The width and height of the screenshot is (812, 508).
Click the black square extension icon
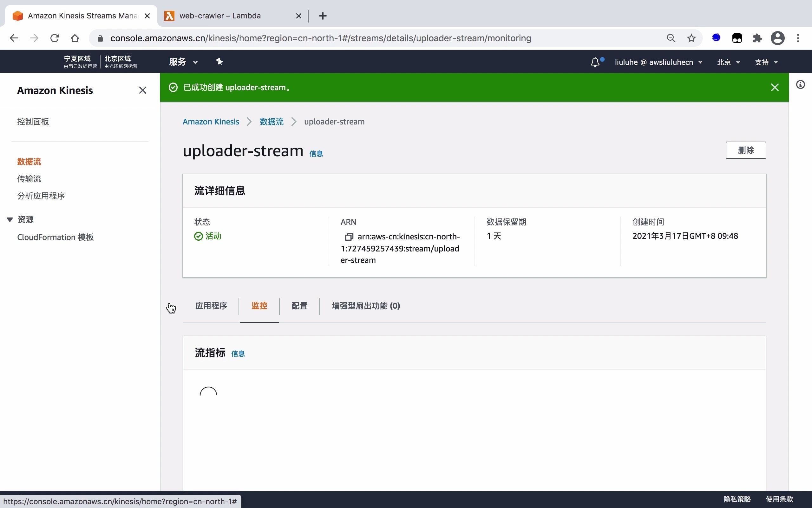(x=737, y=38)
